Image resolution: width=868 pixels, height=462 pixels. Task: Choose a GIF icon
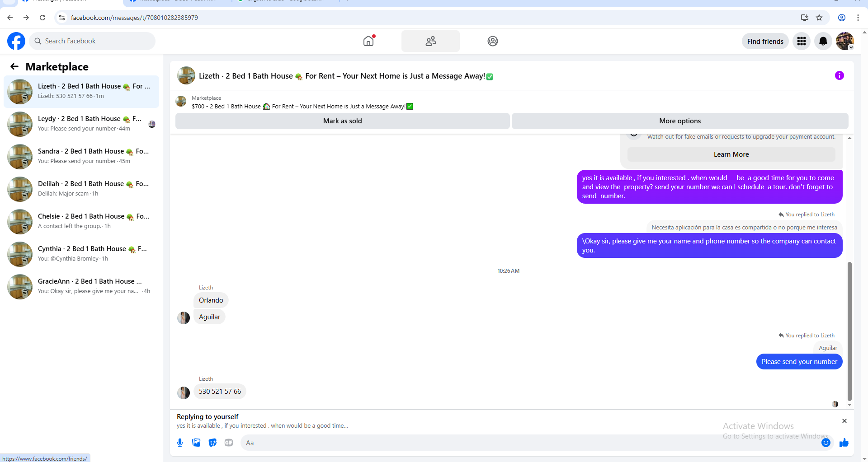point(229,443)
